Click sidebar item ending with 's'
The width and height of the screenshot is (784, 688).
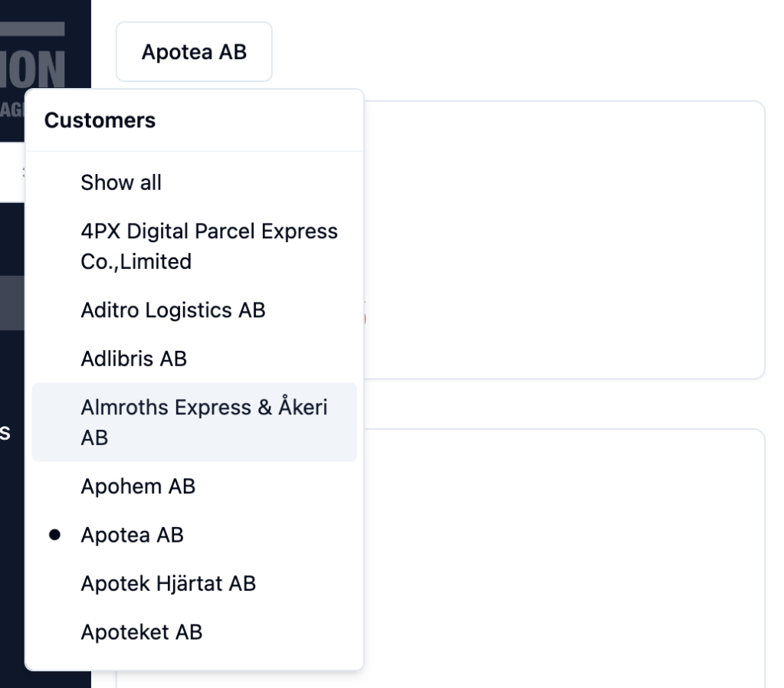pyautogui.click(x=6, y=433)
